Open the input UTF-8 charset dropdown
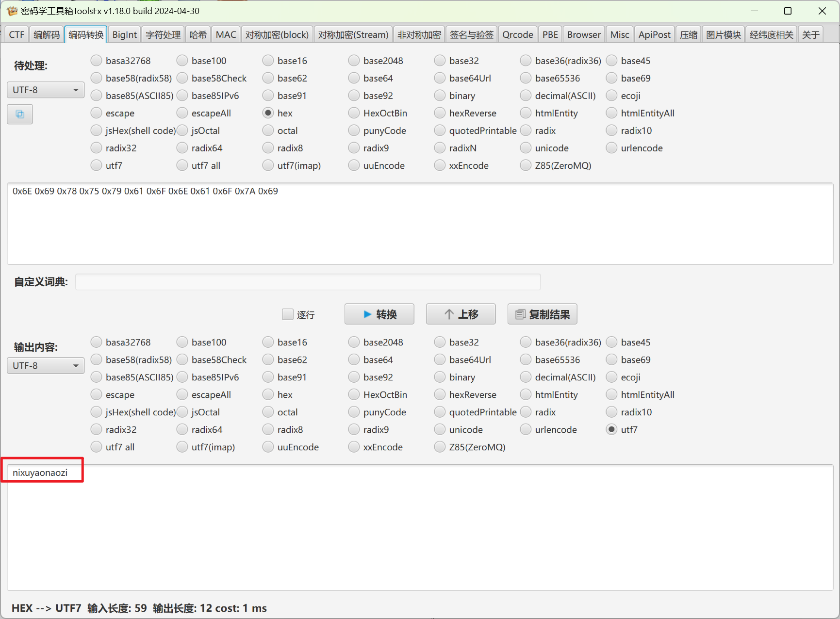The height and width of the screenshot is (619, 840). pos(46,90)
